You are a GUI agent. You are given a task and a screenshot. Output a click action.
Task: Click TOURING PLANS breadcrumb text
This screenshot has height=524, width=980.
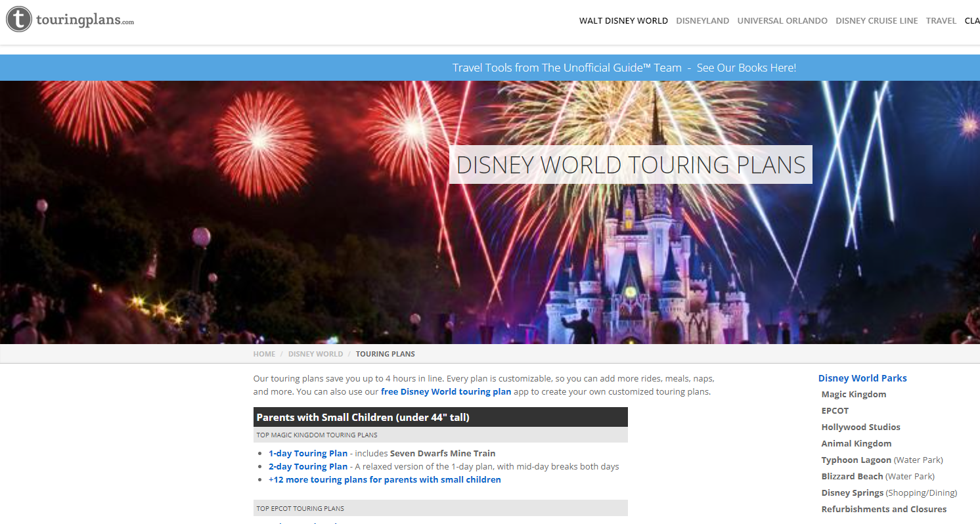385,354
